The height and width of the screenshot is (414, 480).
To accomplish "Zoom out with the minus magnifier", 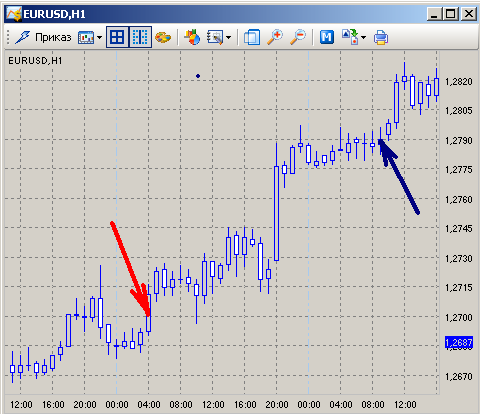I will point(298,37).
